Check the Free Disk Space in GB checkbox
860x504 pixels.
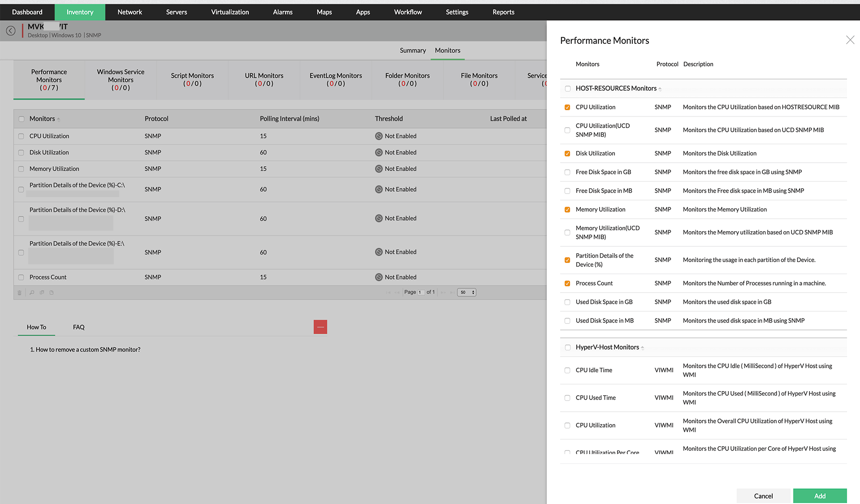click(567, 172)
